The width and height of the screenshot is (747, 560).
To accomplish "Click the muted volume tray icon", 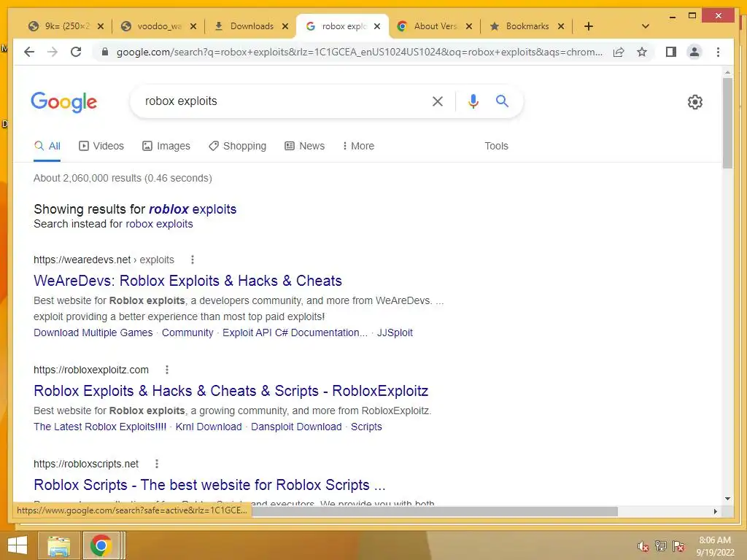I will pos(643,546).
